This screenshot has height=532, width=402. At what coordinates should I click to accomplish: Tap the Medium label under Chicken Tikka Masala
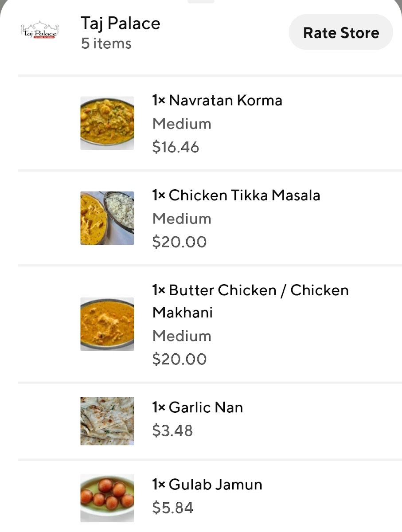click(182, 219)
